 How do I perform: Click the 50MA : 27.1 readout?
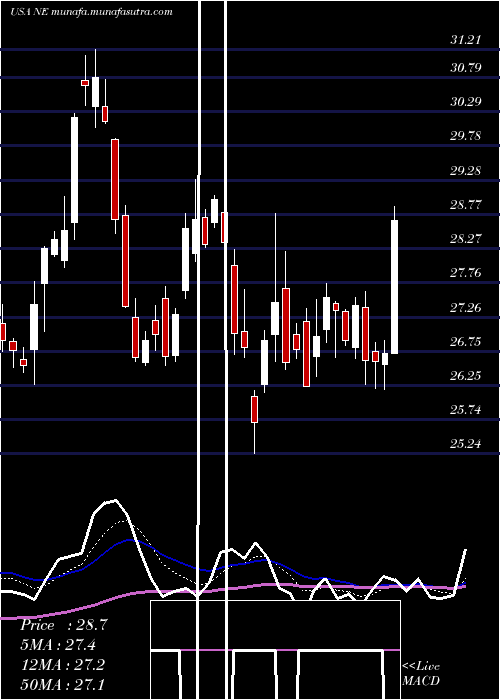[63, 684]
